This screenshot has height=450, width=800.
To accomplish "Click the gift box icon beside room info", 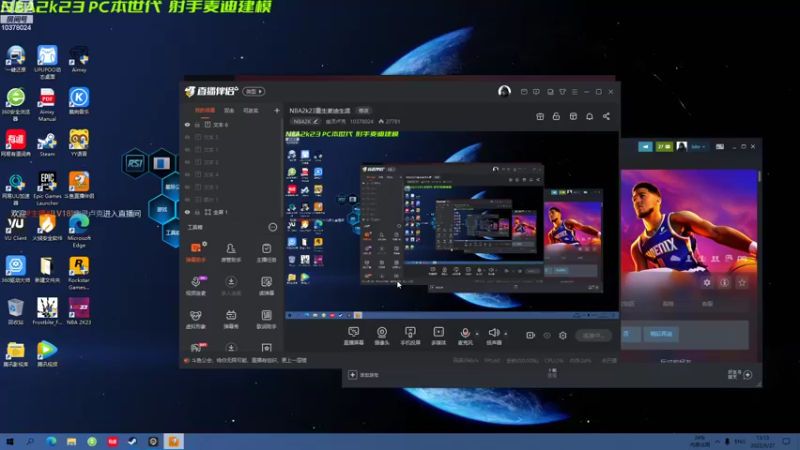I will coord(540,116).
